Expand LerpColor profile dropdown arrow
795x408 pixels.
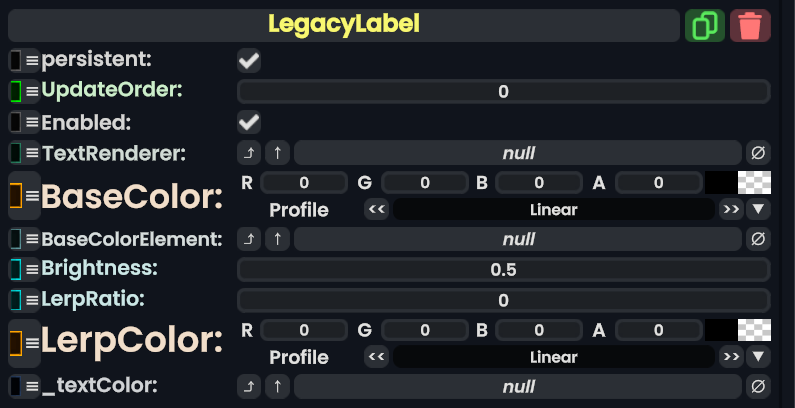(758, 357)
